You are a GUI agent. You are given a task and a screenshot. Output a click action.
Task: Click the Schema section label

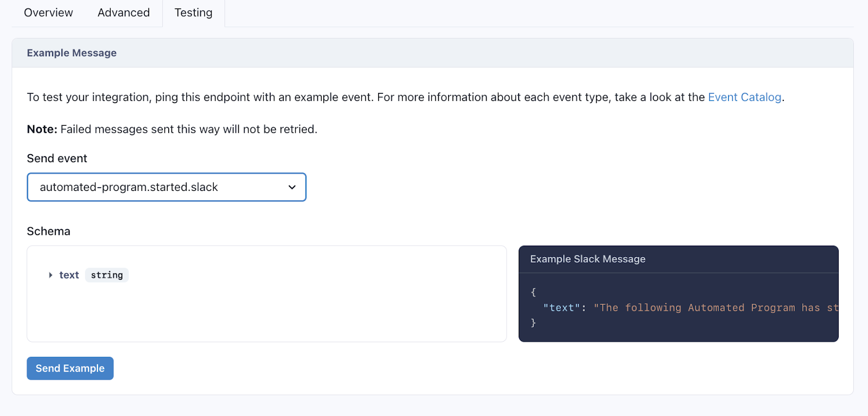coord(48,231)
